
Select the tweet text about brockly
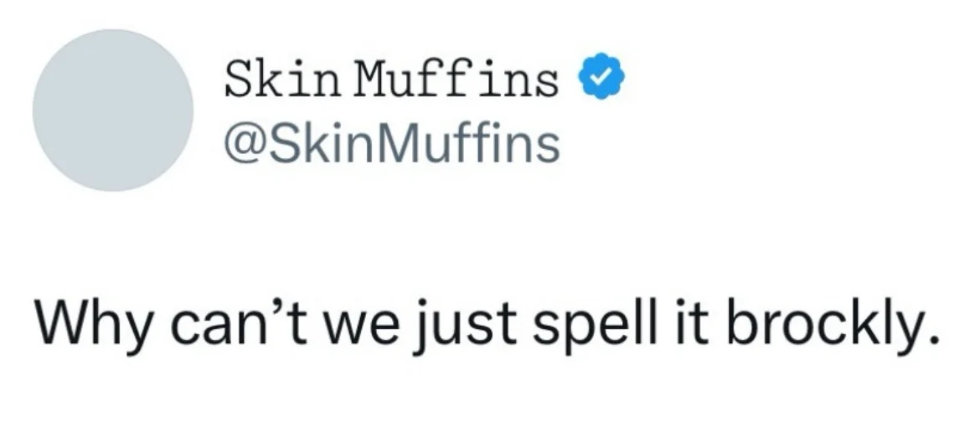pyautogui.click(x=487, y=327)
